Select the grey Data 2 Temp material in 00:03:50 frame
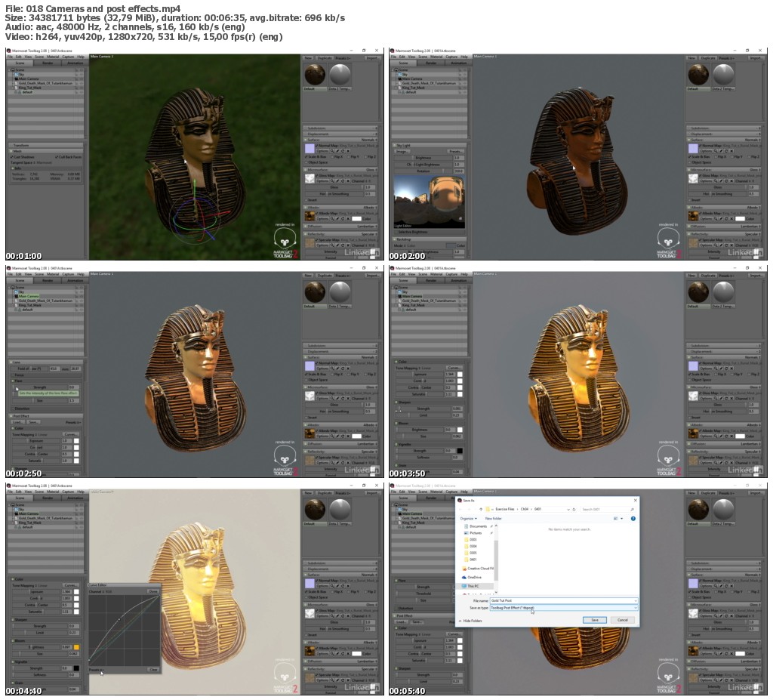The width and height of the screenshot is (773, 700). [x=723, y=292]
